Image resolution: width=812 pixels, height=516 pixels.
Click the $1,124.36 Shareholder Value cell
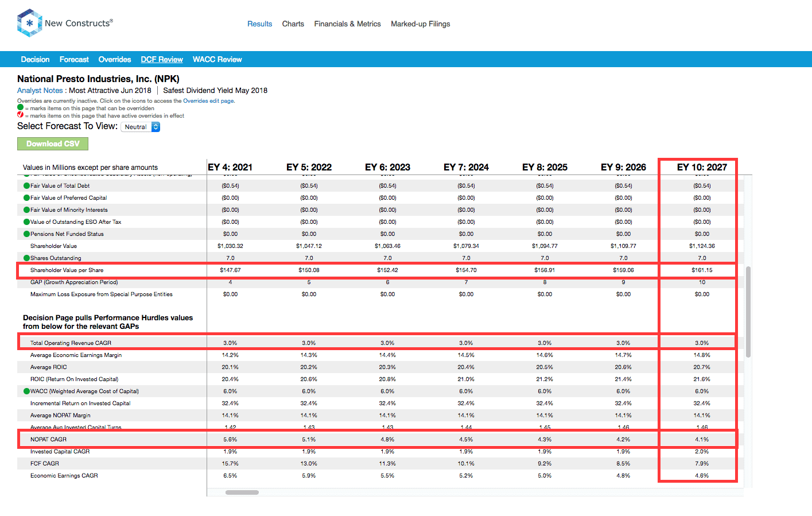click(702, 246)
